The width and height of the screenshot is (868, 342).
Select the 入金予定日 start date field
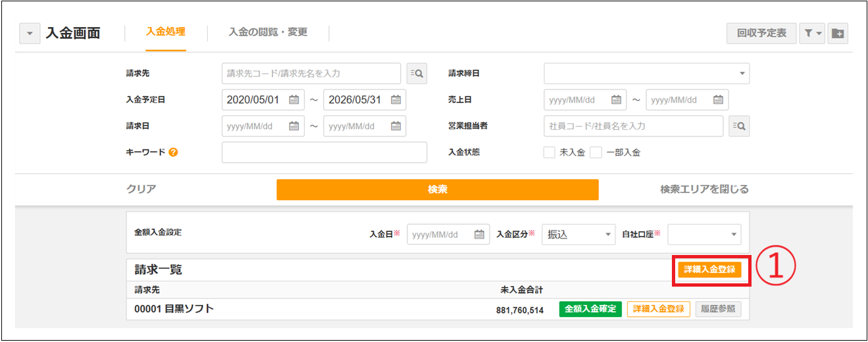click(263, 100)
